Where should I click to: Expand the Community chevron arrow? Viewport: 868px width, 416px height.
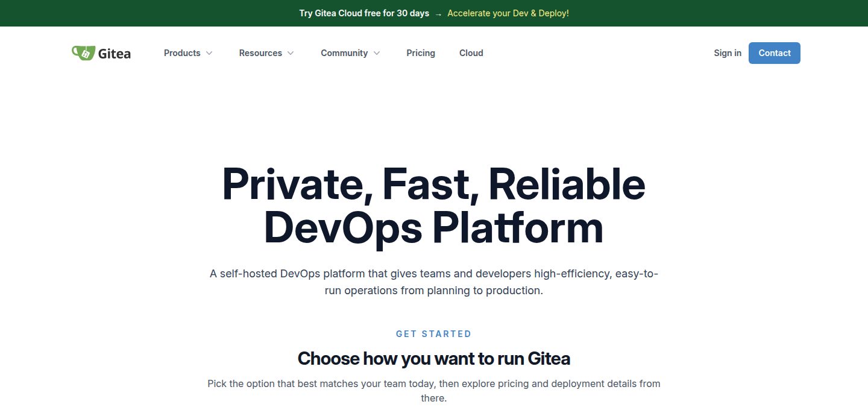(x=377, y=53)
